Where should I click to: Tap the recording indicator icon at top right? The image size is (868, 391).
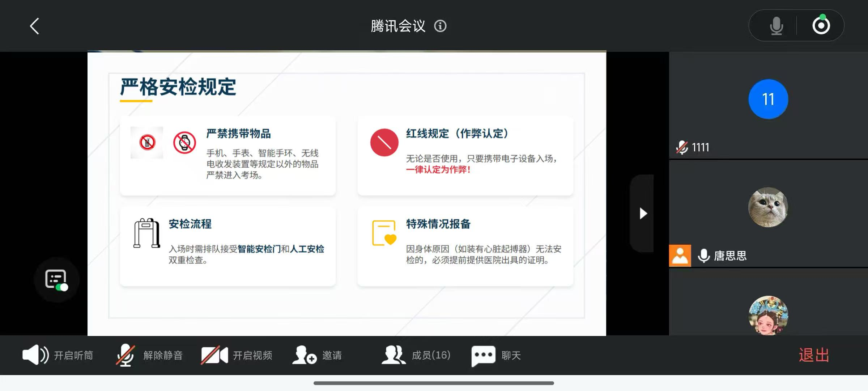tap(821, 25)
